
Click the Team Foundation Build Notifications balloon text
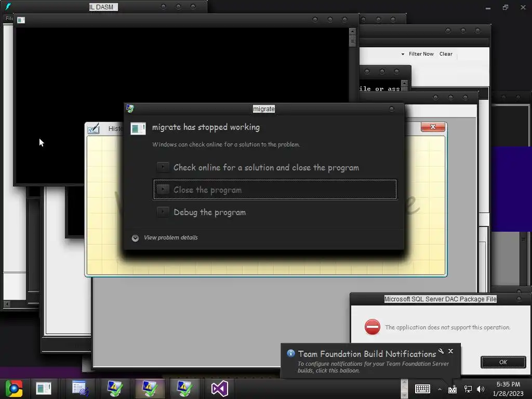(x=373, y=367)
